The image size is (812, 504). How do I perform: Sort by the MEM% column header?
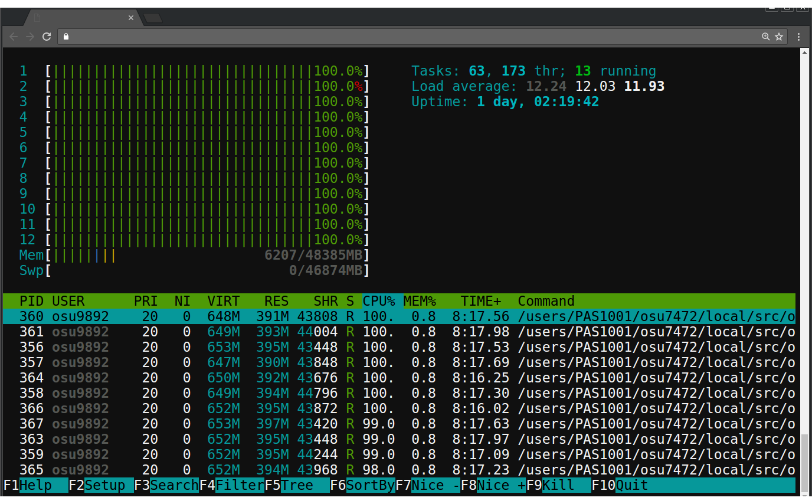point(420,301)
